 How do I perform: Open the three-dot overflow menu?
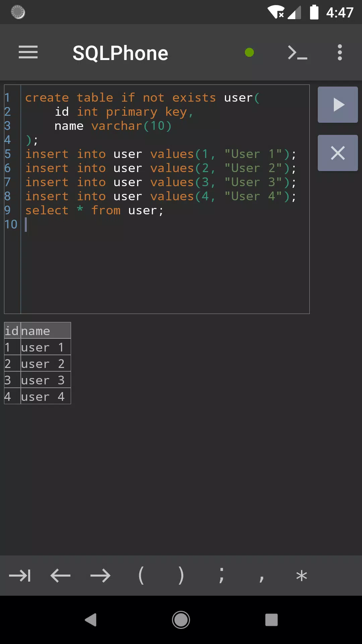click(x=340, y=52)
